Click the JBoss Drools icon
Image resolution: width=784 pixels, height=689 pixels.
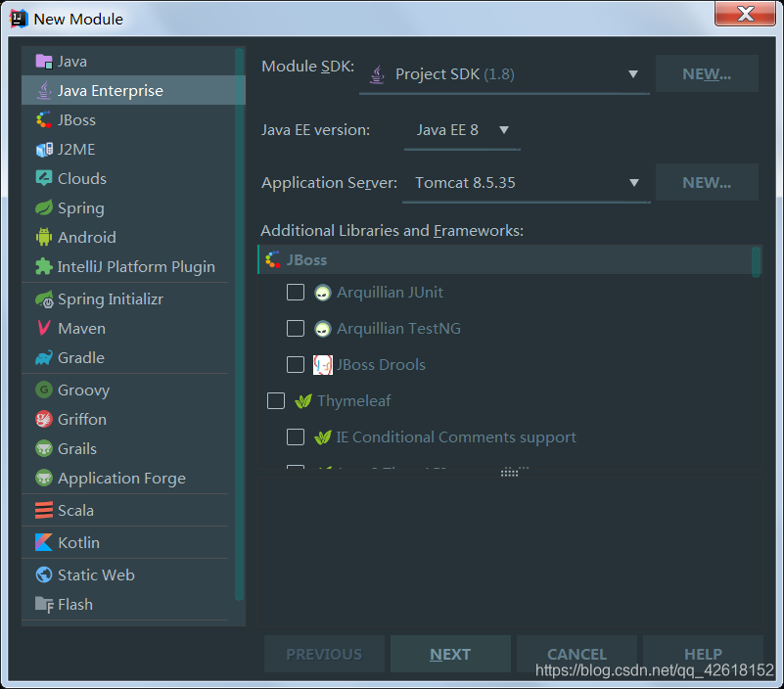tap(322, 365)
